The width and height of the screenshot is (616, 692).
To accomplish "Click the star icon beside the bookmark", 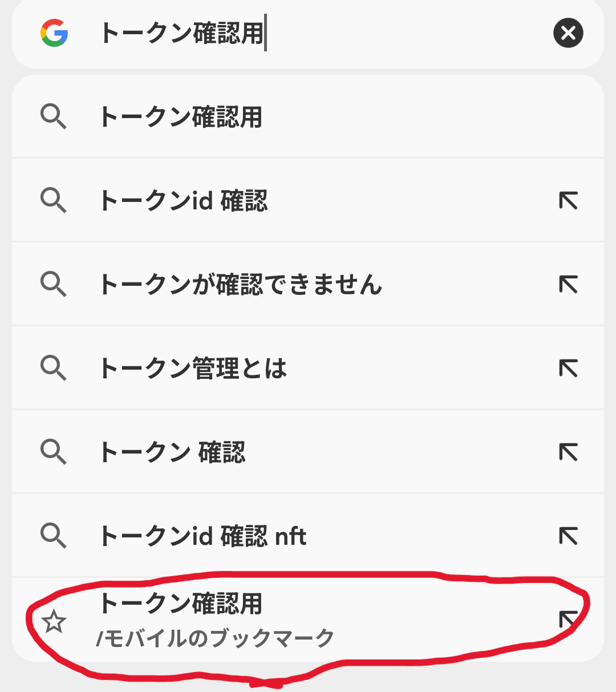I will pyautogui.click(x=54, y=621).
